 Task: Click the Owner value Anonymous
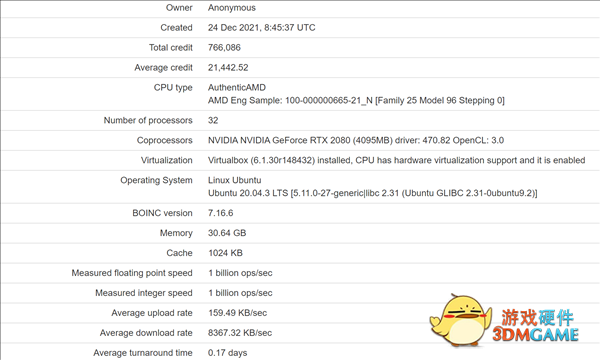coord(232,8)
